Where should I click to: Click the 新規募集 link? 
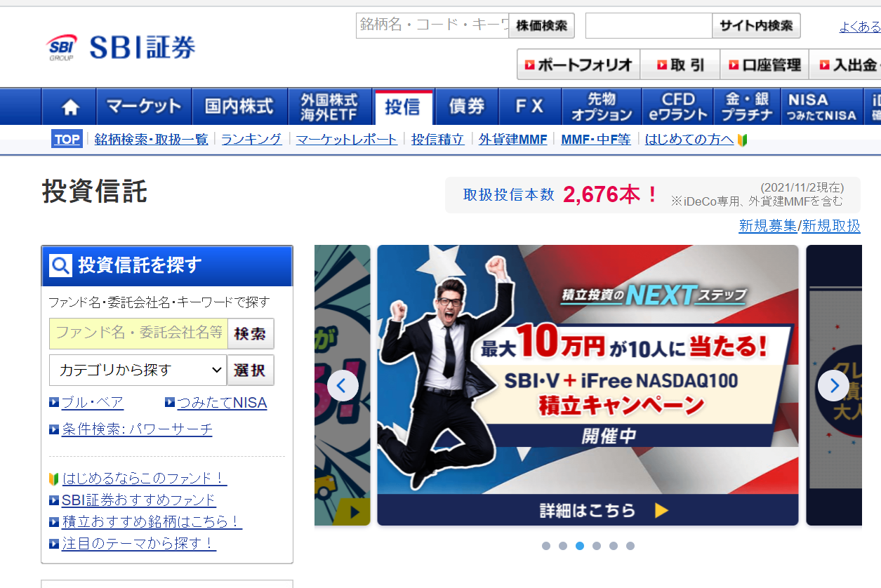(768, 226)
